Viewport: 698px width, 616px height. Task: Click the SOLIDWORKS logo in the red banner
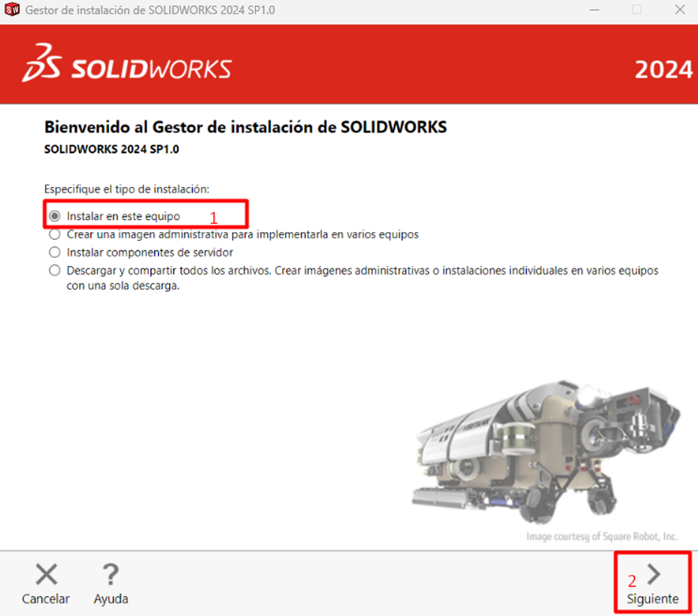click(x=127, y=63)
